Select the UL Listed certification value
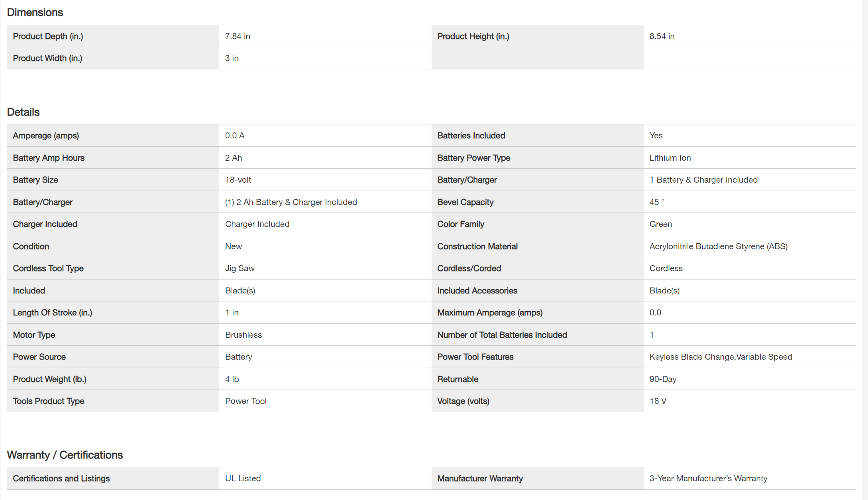The image size is (868, 500). click(243, 478)
